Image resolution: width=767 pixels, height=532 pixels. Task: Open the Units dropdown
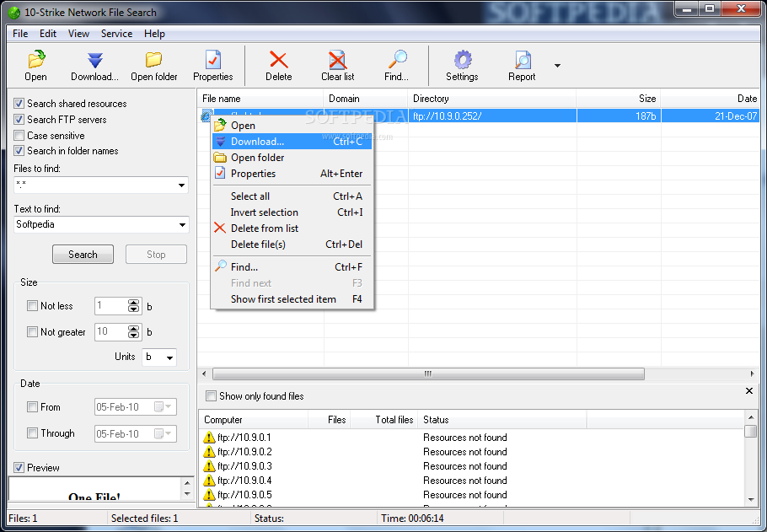[x=169, y=357]
